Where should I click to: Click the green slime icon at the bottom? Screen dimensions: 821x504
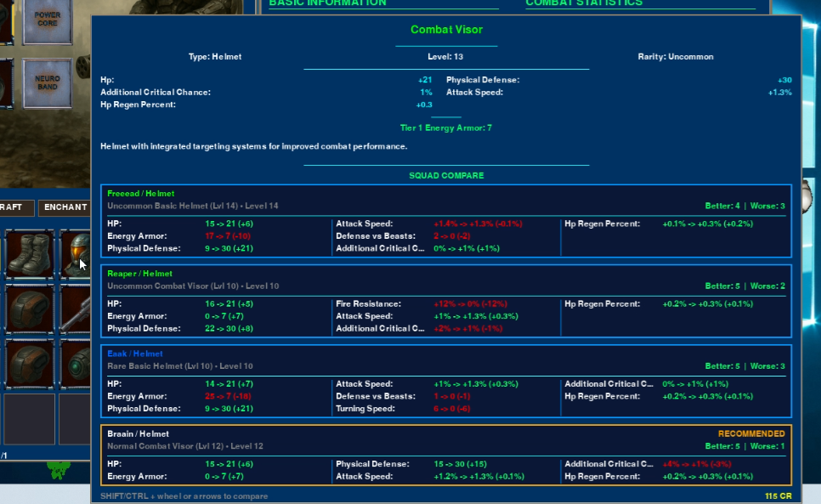pos(58,469)
